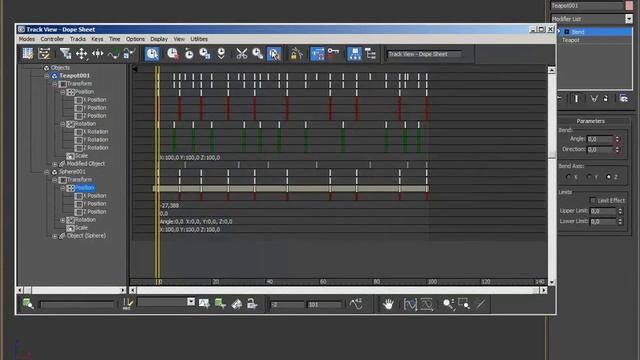Screen dimensions: 640x360
Task: Click the Upper Limit spinner arrows
Action: [x=620, y=211]
